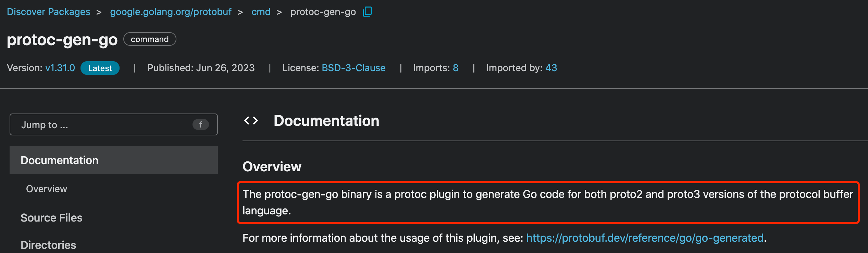868x253 pixels.
Task: View the 8 imports link
Action: click(x=455, y=68)
